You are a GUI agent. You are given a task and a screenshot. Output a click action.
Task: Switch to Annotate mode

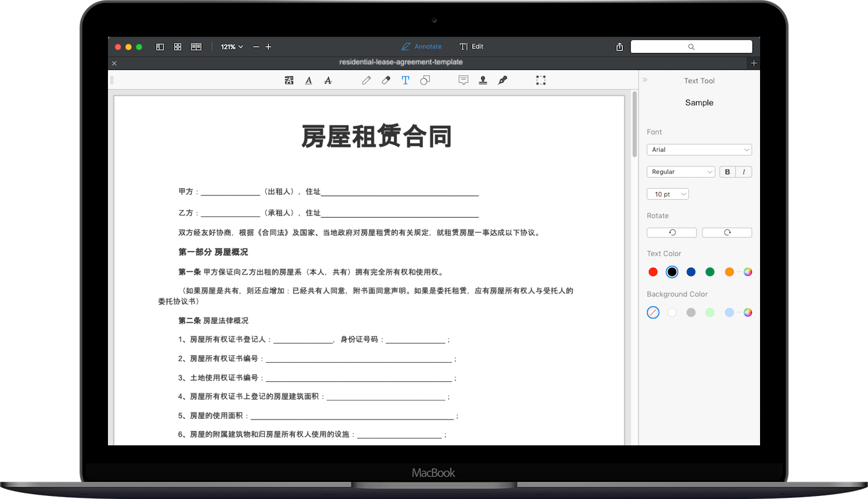(x=421, y=47)
